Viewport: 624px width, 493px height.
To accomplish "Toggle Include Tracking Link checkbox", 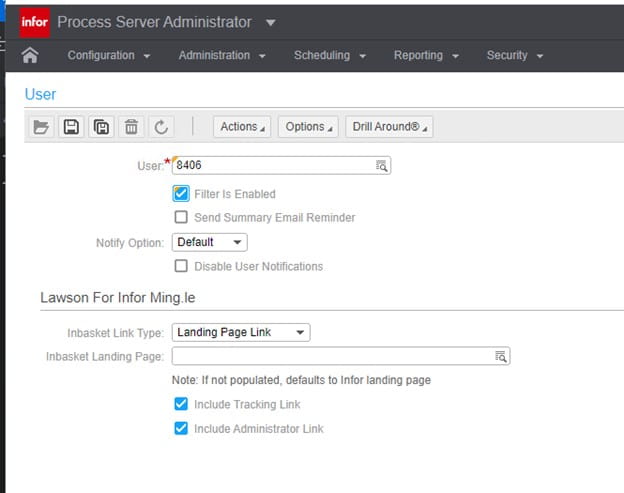I will (x=181, y=404).
